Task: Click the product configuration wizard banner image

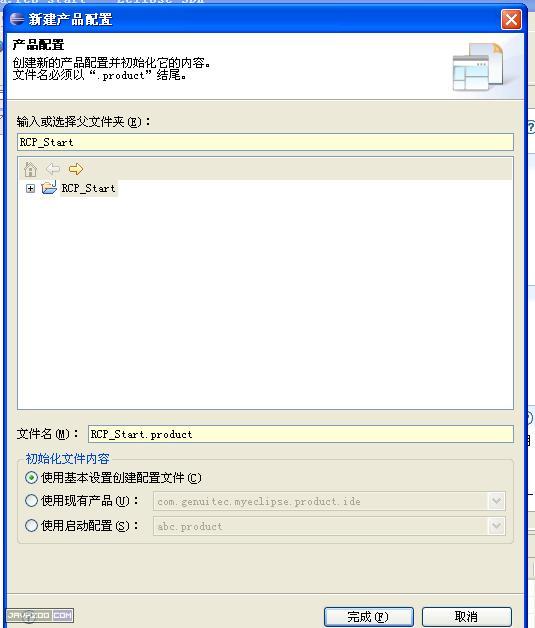Action: pos(478,67)
